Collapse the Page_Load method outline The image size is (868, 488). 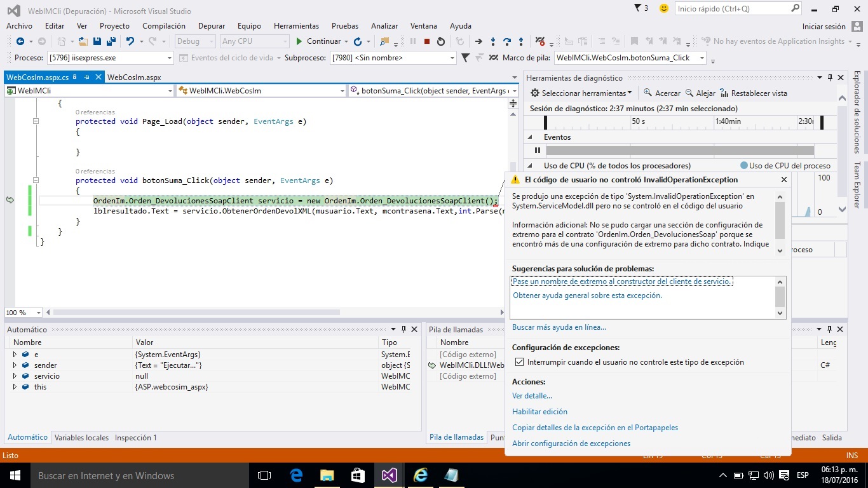(36, 121)
